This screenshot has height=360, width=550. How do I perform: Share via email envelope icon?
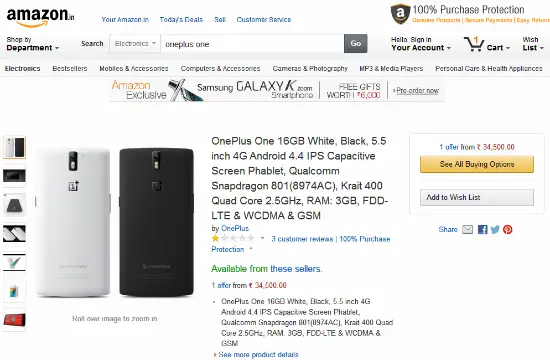point(468,229)
